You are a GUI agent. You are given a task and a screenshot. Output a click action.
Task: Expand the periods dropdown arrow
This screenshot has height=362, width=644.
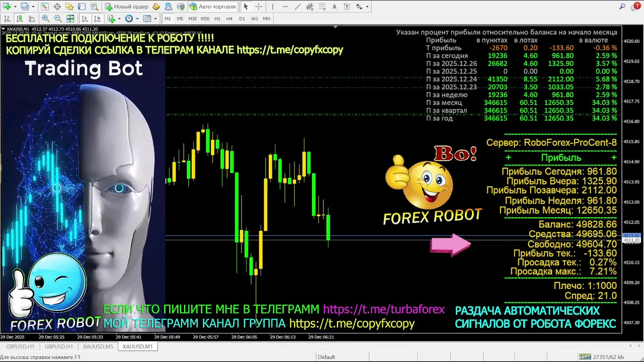[137, 19]
